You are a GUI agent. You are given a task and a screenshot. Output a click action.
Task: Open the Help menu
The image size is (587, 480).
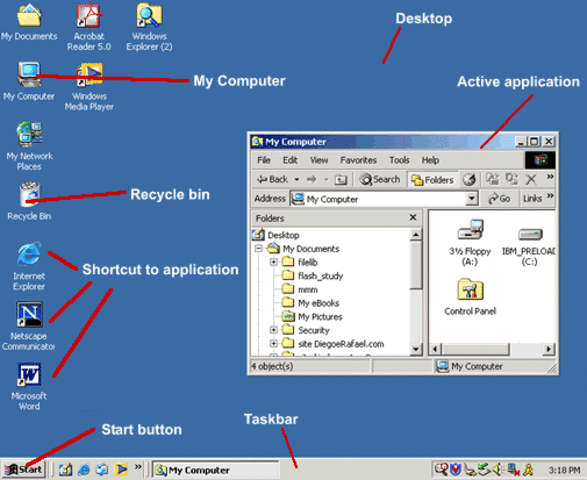pyautogui.click(x=430, y=160)
